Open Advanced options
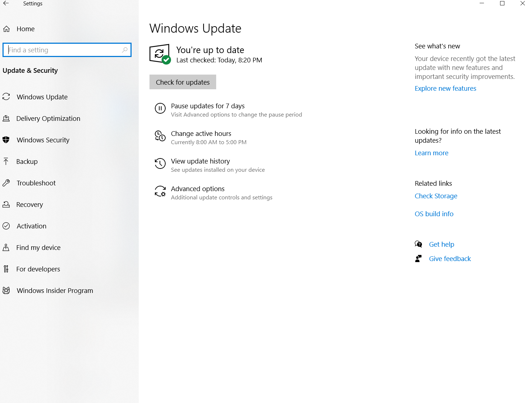Image resolution: width=532 pixels, height=403 pixels. pos(198,189)
